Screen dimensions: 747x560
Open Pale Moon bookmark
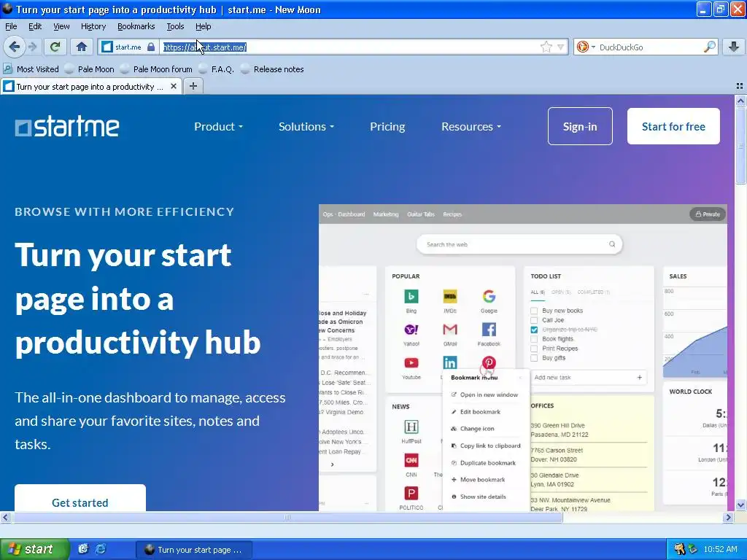pyautogui.click(x=90, y=69)
